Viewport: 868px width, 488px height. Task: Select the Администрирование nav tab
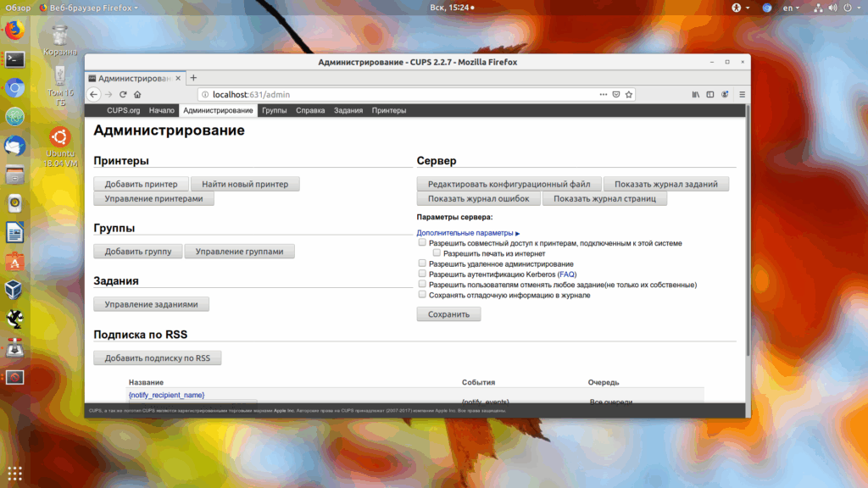point(218,110)
